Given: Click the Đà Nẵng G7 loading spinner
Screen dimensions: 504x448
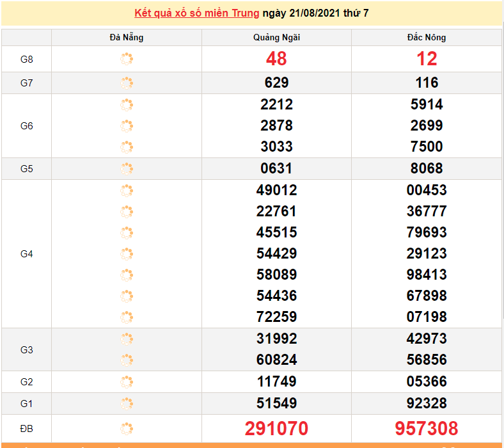Looking at the screenshot, I should point(127,83).
